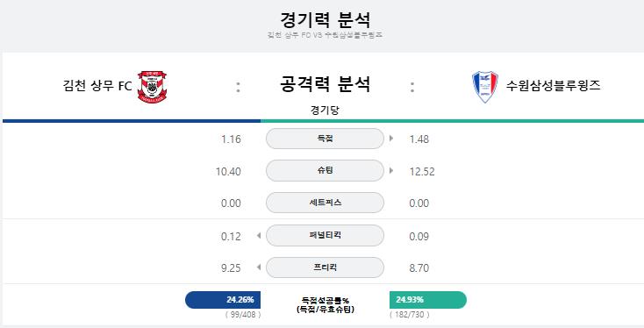Select the 세트피스 stat pill
644x328 pixels.
(x=325, y=203)
